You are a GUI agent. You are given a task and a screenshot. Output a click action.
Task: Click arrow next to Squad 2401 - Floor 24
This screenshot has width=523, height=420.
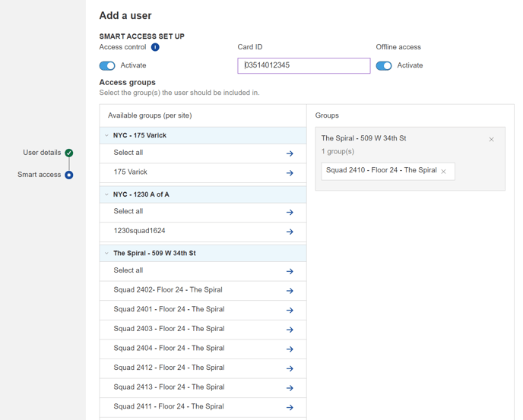290,310
